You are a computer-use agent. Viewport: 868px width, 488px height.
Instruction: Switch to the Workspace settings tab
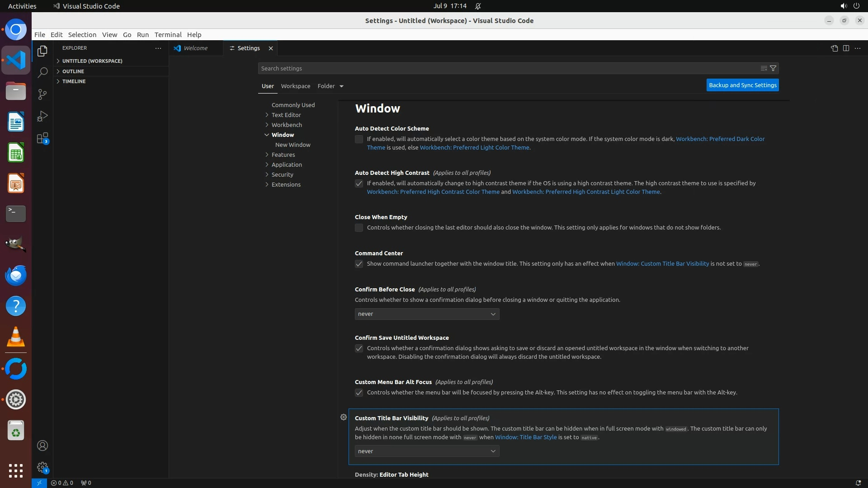[295, 86]
